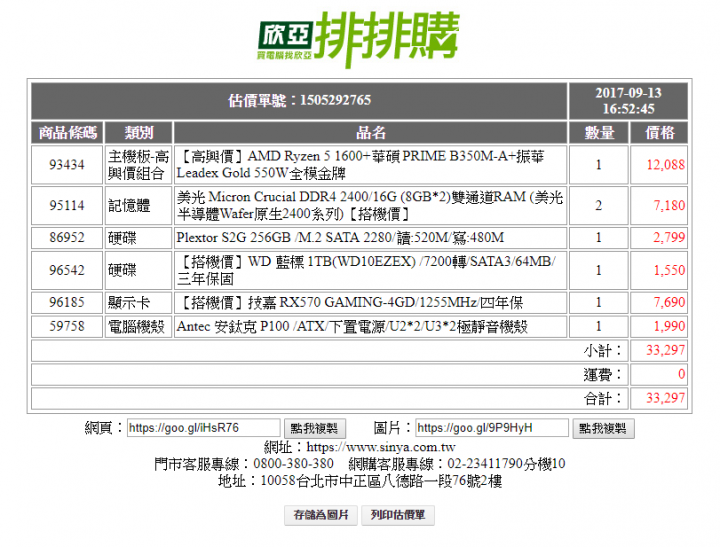720x547 pixels.
Task: Click the Micron Crucial DDR4 product name
Action: tap(371, 205)
